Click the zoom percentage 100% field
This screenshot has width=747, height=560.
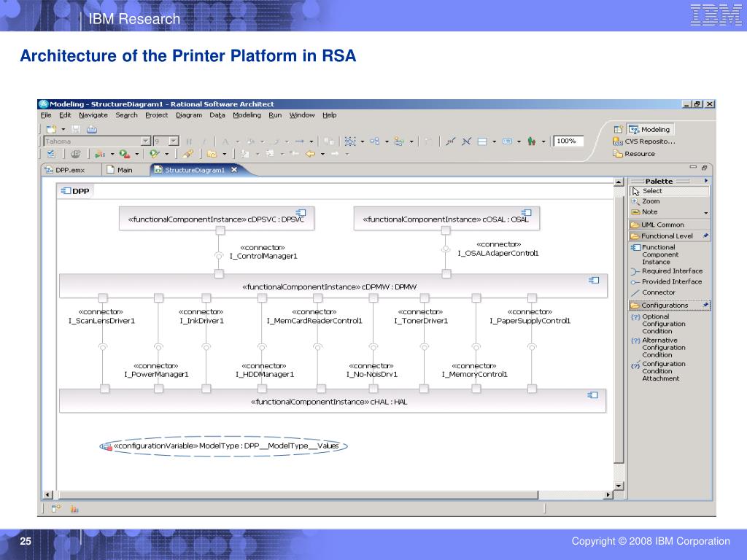point(568,141)
